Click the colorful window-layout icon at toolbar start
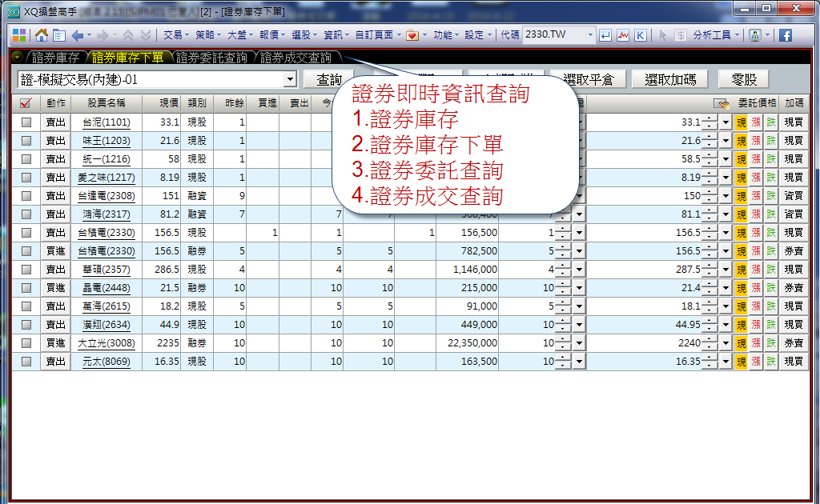The image size is (820, 504). [x=18, y=35]
